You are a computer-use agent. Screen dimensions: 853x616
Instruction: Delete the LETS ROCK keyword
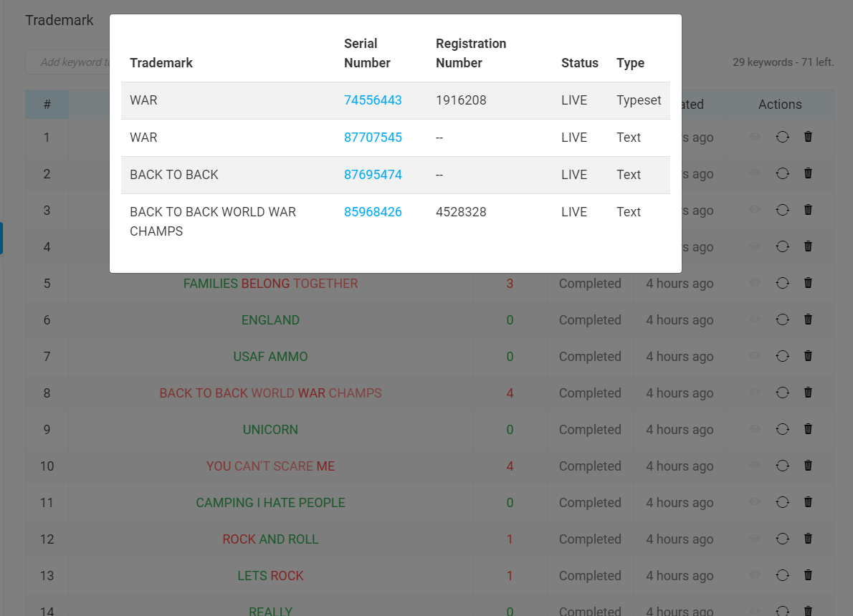(808, 574)
